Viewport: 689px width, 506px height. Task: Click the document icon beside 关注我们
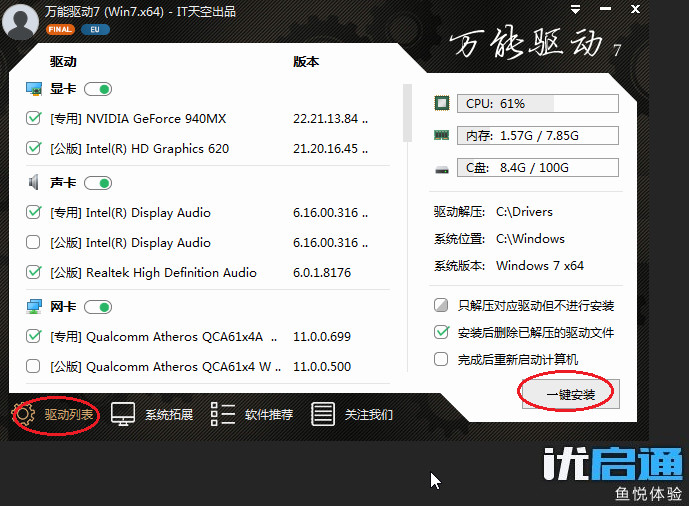coord(323,414)
